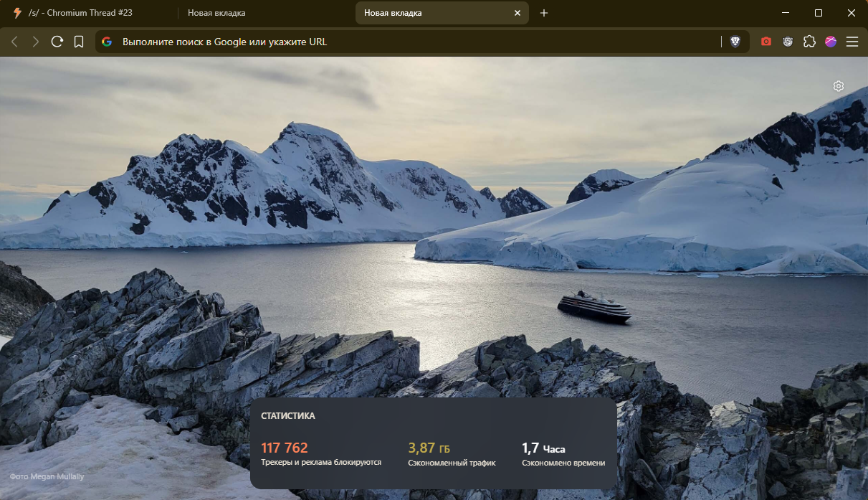Close the active Новая вкладка tab

[518, 13]
